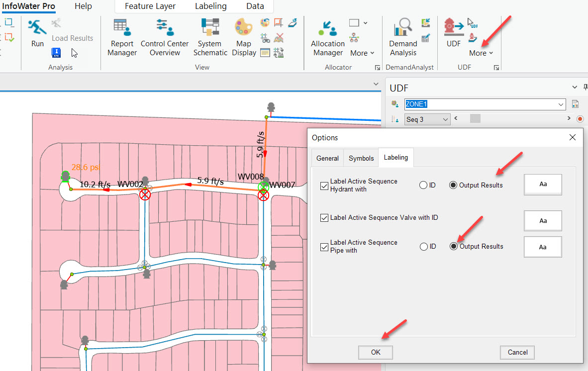The height and width of the screenshot is (371, 588).
Task: Click OK in the Options dialog
Action: click(375, 352)
